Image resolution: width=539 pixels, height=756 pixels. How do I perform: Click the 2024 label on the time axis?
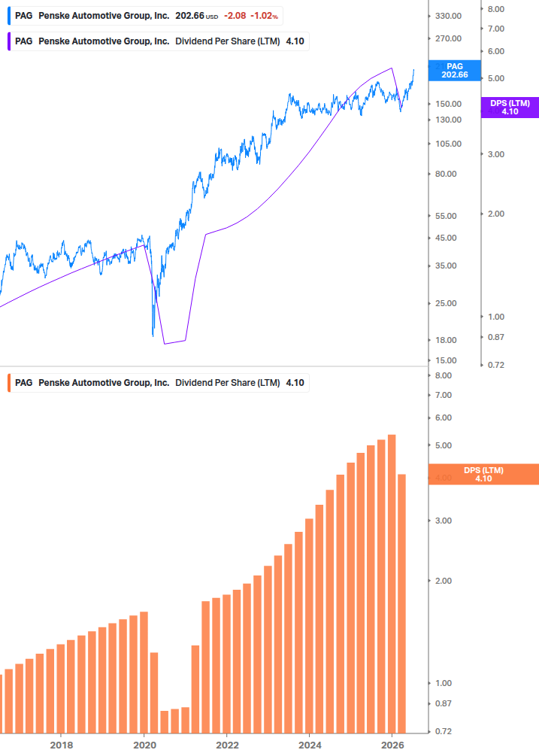pos(310,745)
